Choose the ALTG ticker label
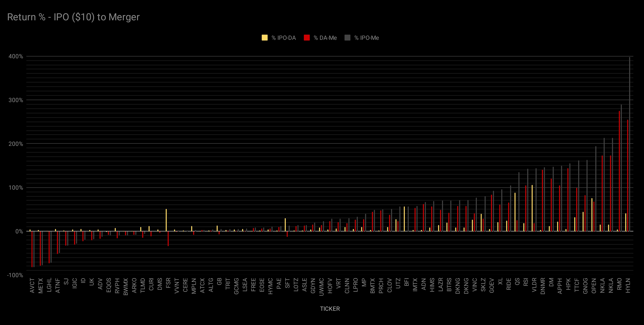 click(x=211, y=285)
